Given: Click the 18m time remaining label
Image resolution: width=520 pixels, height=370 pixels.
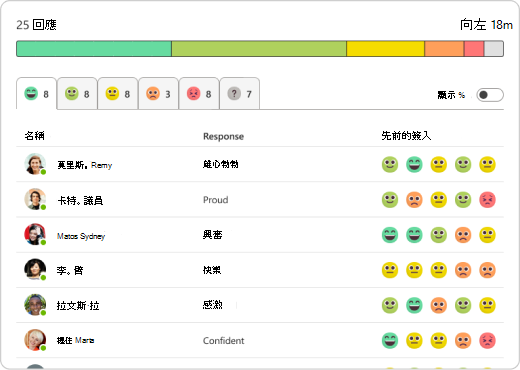Looking at the screenshot, I should [x=486, y=25].
